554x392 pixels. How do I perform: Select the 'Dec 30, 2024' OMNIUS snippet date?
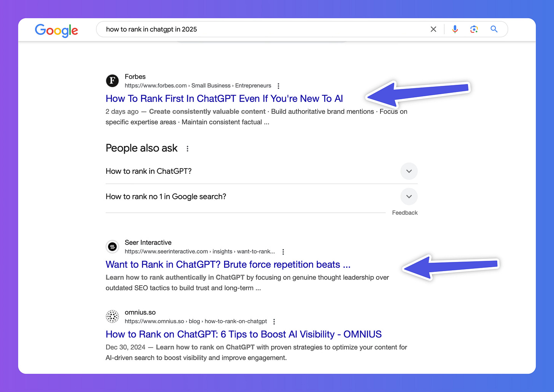point(126,347)
